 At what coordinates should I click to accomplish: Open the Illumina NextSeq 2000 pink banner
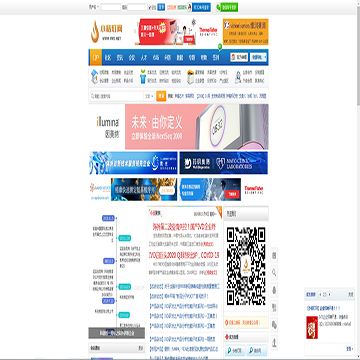(x=178, y=127)
